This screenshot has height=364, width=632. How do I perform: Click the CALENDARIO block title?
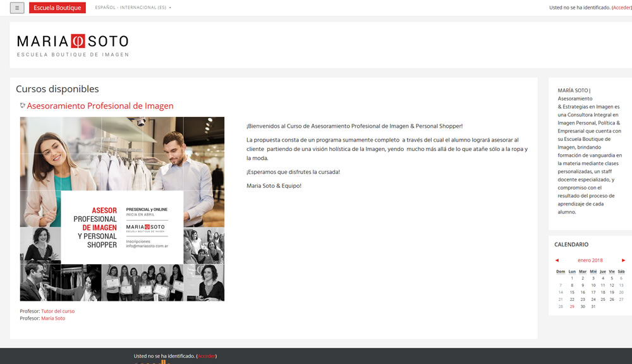coord(571,245)
